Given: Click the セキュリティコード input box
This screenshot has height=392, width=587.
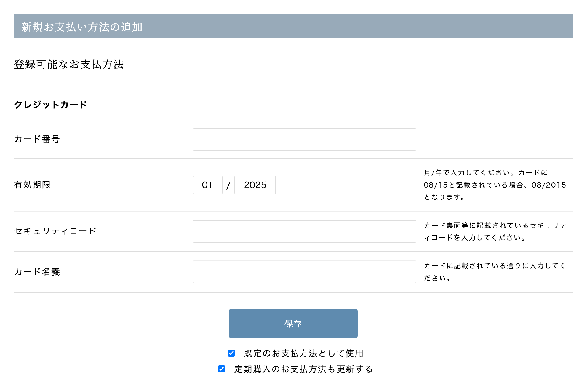Looking at the screenshot, I should 304,231.
